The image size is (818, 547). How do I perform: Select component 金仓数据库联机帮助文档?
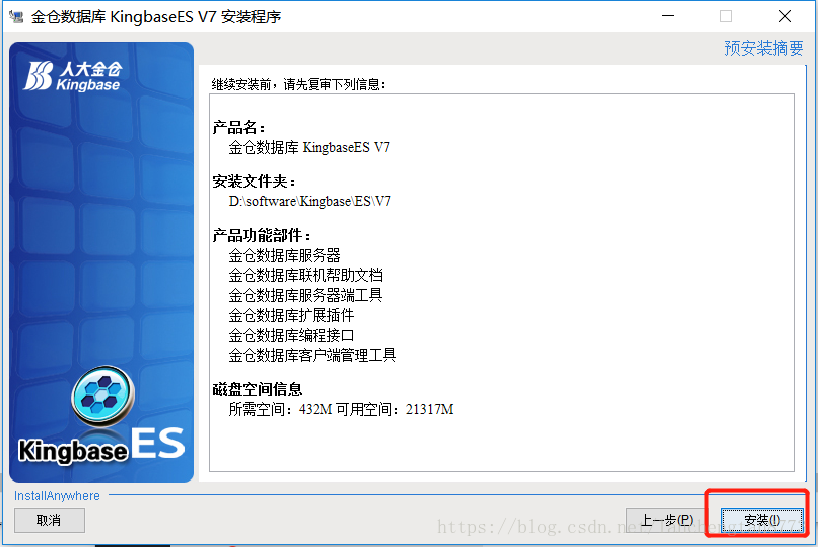pyautogui.click(x=305, y=275)
